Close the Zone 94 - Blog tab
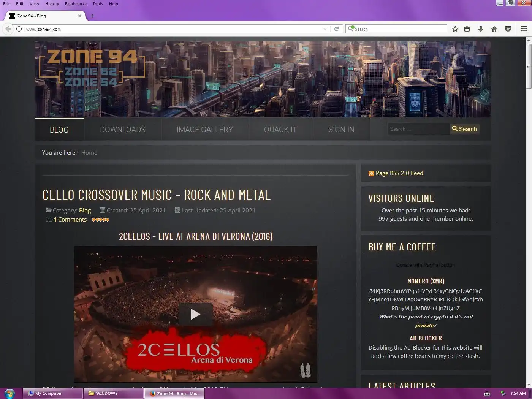The width and height of the screenshot is (532, 399). [80, 16]
